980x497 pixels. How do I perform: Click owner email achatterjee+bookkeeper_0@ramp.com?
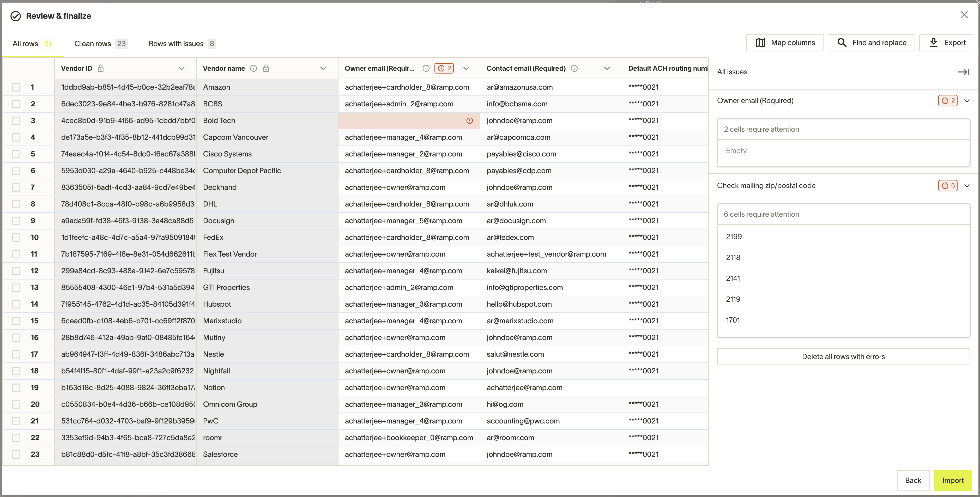click(x=409, y=438)
